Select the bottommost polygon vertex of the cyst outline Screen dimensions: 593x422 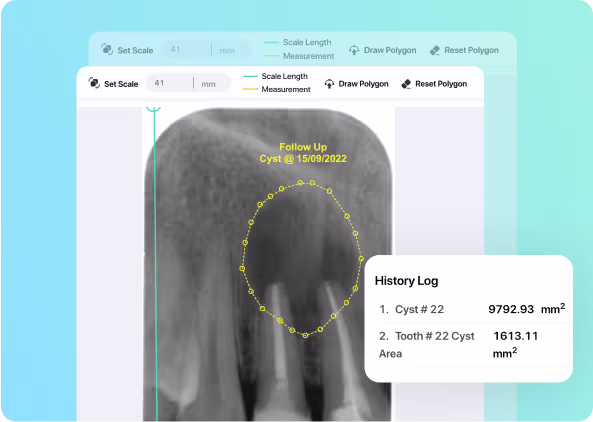(306, 335)
